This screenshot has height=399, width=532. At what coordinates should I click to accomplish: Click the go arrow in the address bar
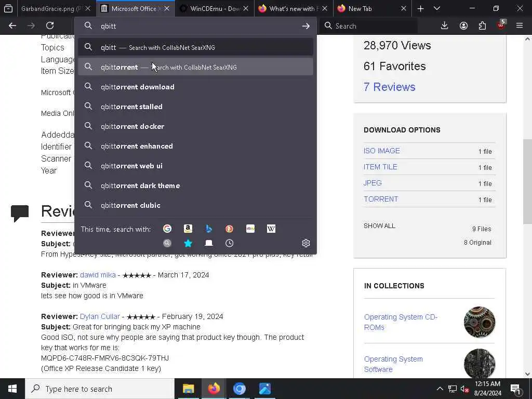pos(305,26)
